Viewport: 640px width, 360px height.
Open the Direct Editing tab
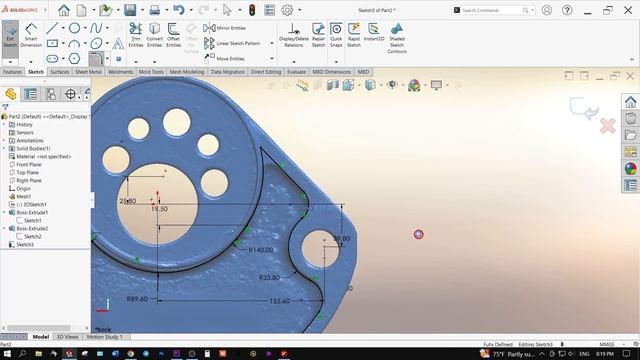click(x=266, y=72)
